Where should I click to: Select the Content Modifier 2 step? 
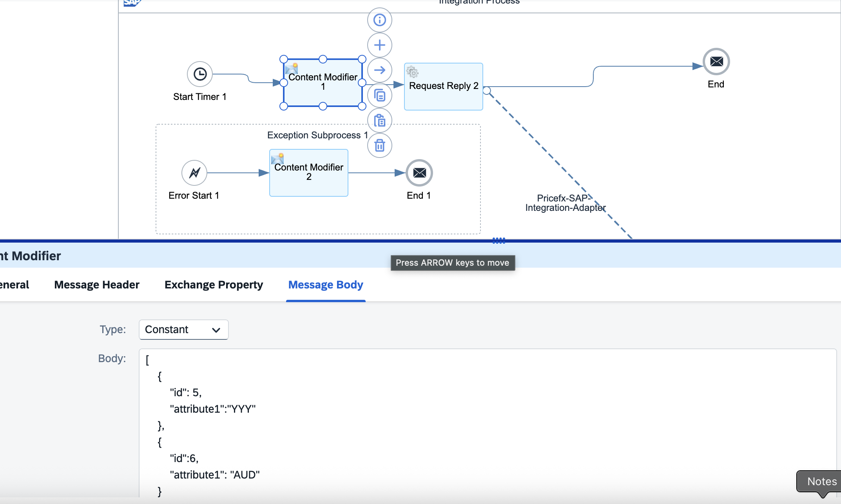click(x=309, y=173)
